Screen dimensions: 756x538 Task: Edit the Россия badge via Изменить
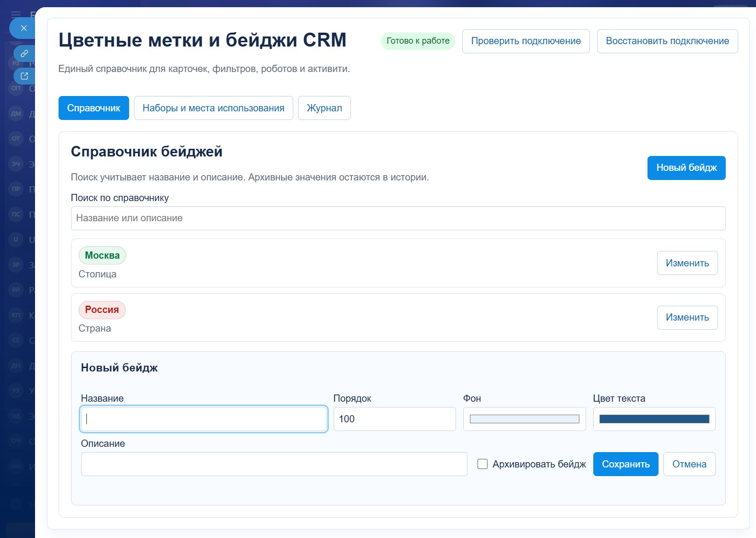tap(687, 318)
